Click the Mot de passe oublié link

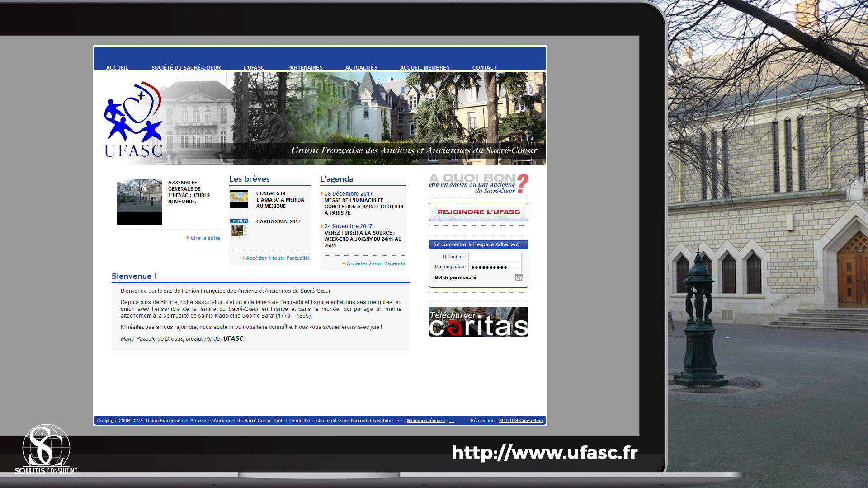click(455, 277)
